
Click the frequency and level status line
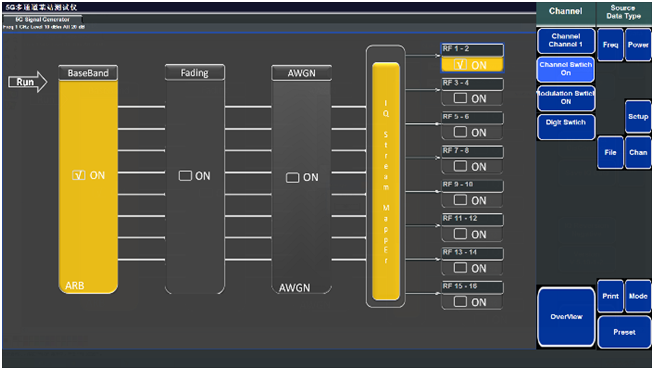44,27
